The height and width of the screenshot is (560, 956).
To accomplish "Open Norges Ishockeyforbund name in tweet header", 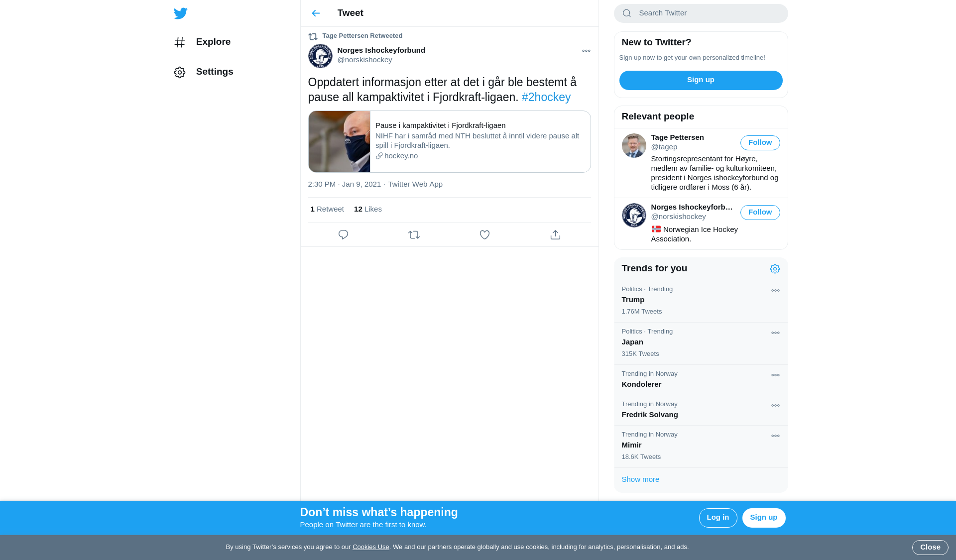I will [x=381, y=50].
